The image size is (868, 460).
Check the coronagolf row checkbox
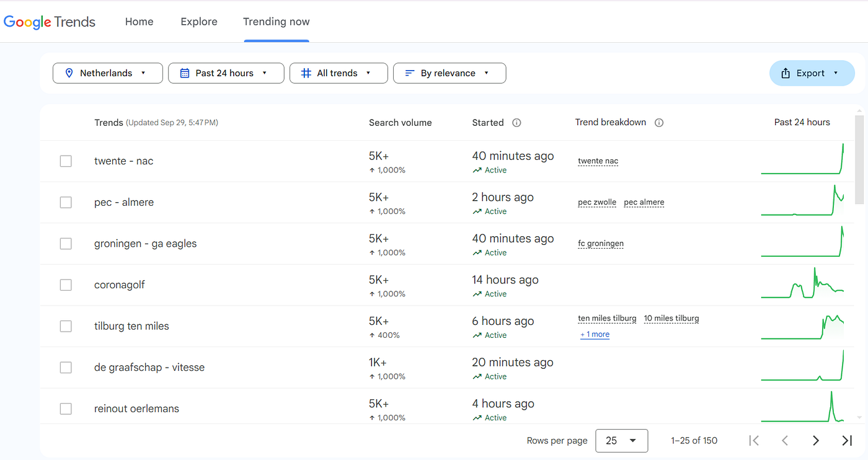66,285
